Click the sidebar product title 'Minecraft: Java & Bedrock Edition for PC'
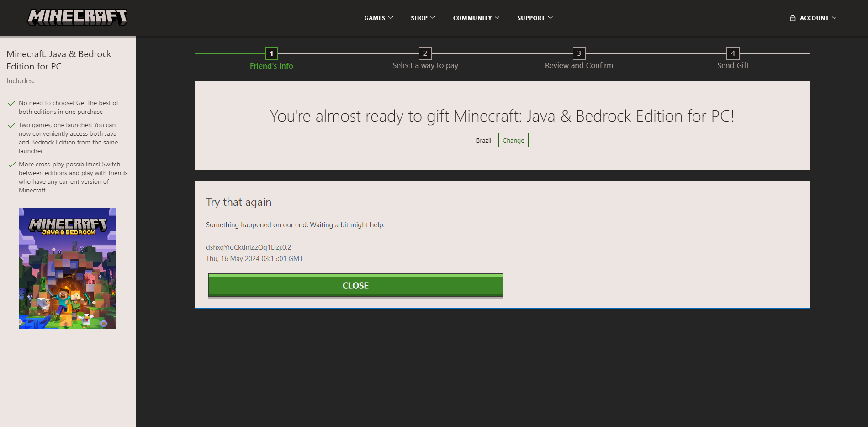 (59, 60)
